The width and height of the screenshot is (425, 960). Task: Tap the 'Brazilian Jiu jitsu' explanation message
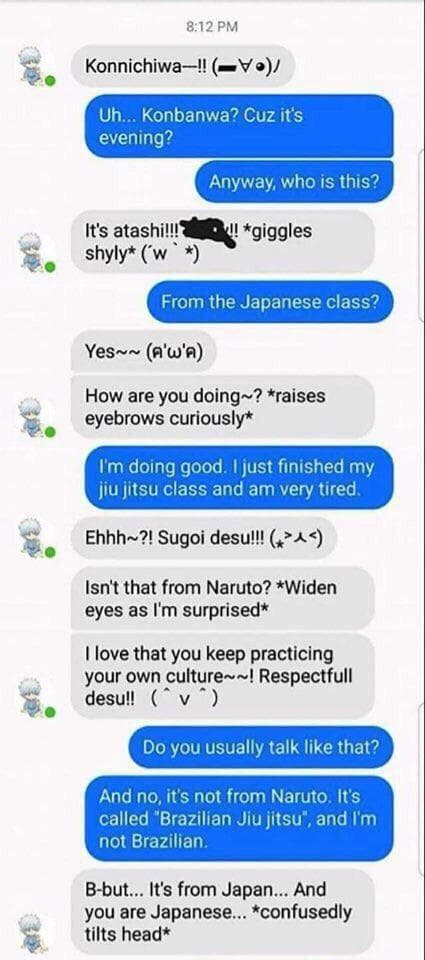coord(238,819)
